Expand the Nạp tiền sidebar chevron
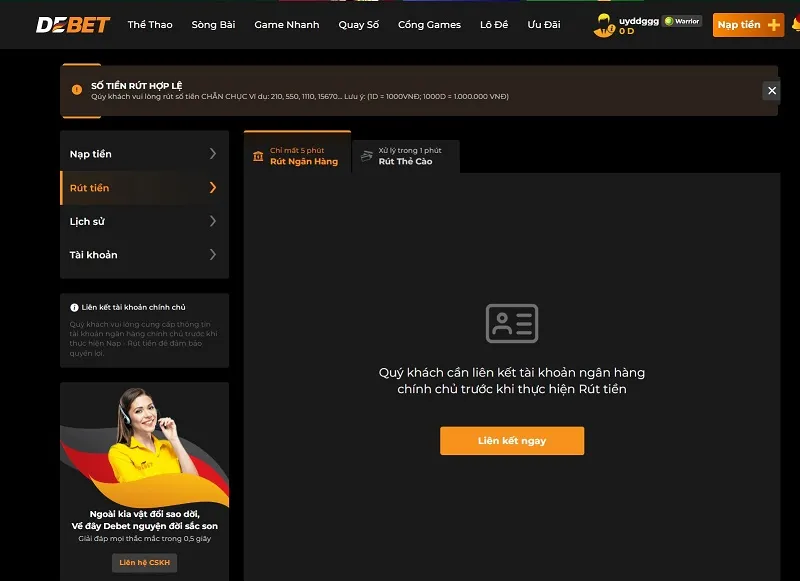Image resolution: width=800 pixels, height=581 pixels. pyautogui.click(x=212, y=154)
